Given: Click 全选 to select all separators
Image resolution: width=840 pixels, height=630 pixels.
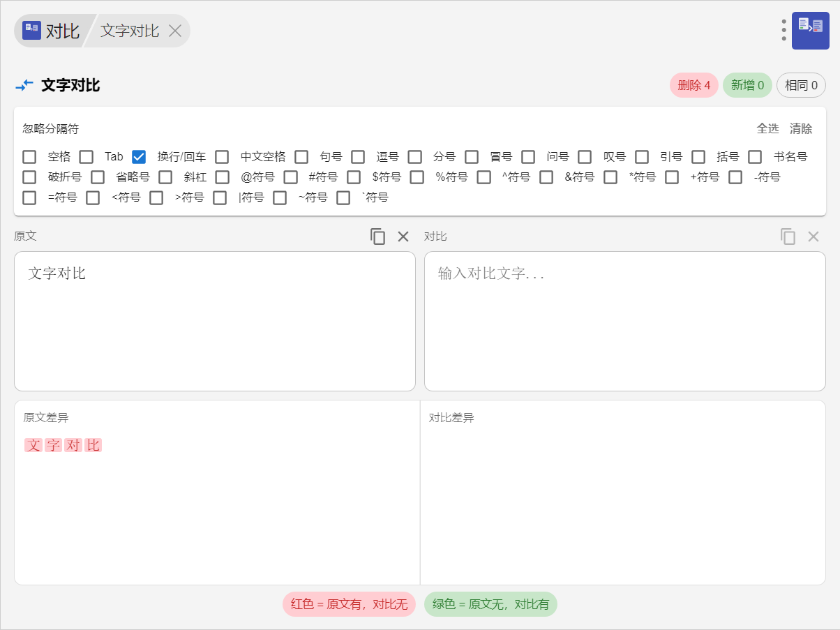Looking at the screenshot, I should 767,128.
